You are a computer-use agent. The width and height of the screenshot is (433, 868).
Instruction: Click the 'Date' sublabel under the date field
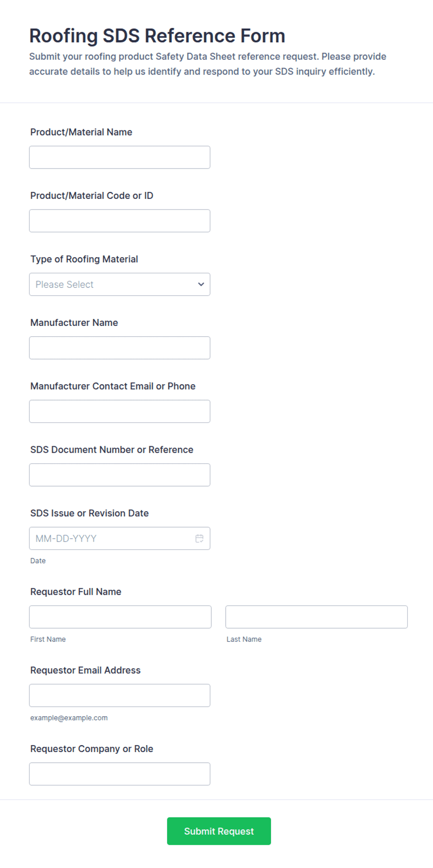point(38,561)
